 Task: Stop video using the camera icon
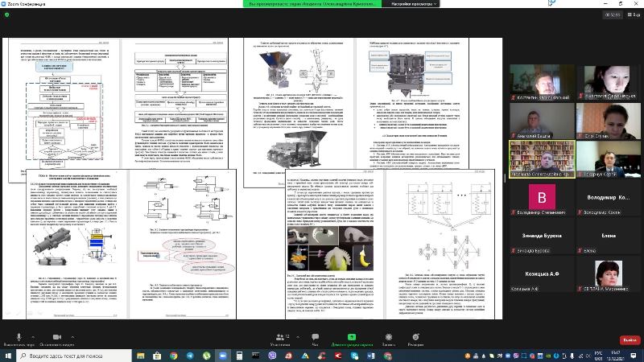click(57, 339)
